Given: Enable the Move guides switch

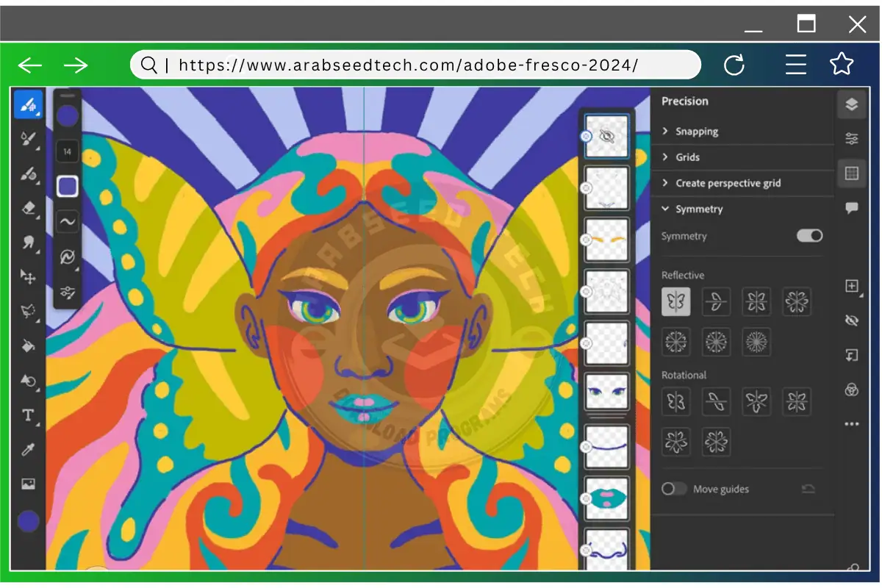Looking at the screenshot, I should [674, 489].
